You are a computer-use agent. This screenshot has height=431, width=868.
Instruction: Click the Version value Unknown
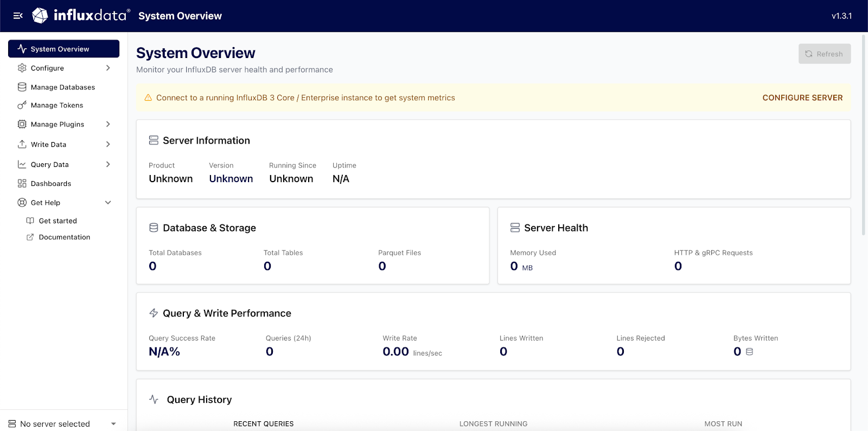point(231,179)
